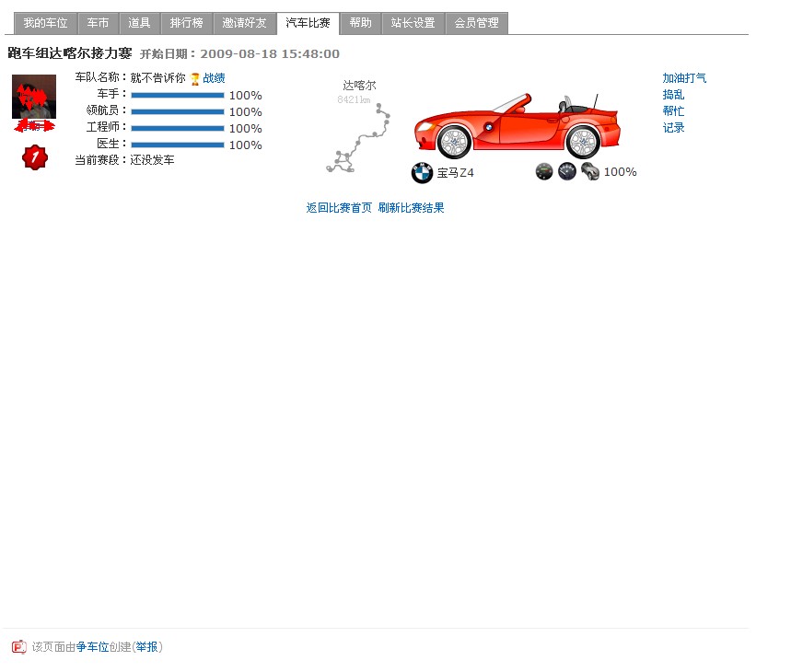Click the 车手 progress bar
This screenshot has height=672, width=791.
[x=178, y=95]
